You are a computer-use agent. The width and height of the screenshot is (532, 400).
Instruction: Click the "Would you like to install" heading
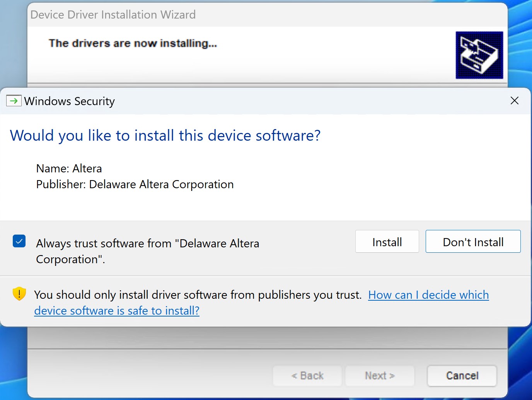tap(165, 136)
